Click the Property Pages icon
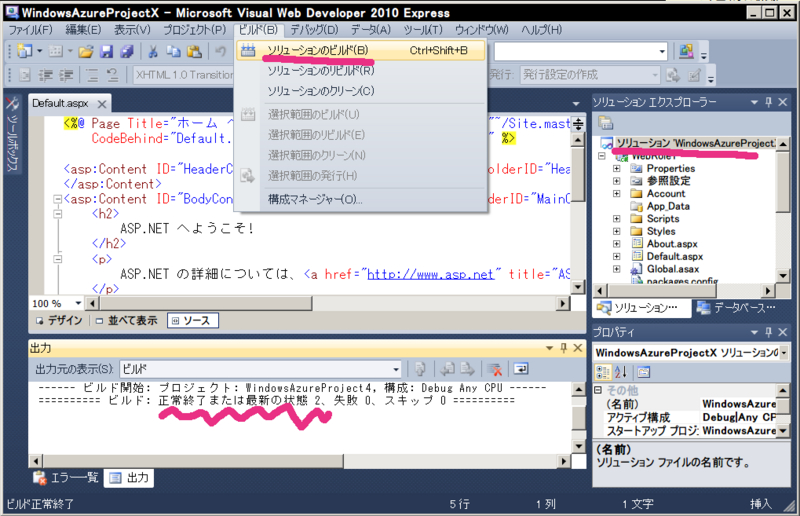 (644, 372)
